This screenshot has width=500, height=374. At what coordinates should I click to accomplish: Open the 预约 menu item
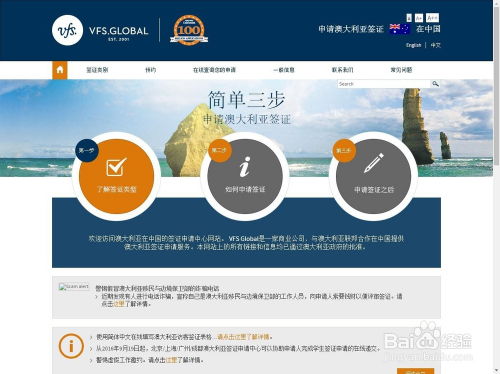click(x=150, y=70)
